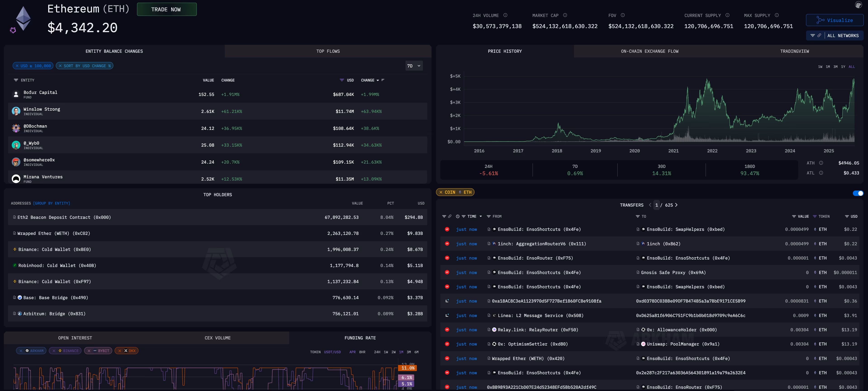The image size is (868, 391).
Task: Expand the Change column sort arrow
Action: pyautogui.click(x=378, y=81)
